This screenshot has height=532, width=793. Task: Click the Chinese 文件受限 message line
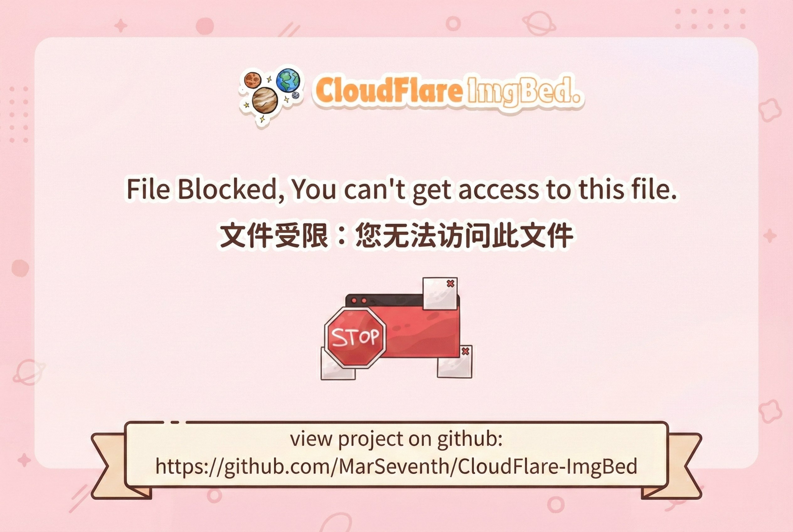[x=396, y=236]
